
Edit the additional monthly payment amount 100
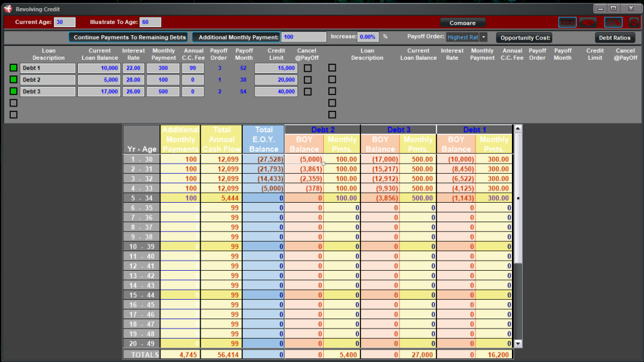(x=304, y=37)
